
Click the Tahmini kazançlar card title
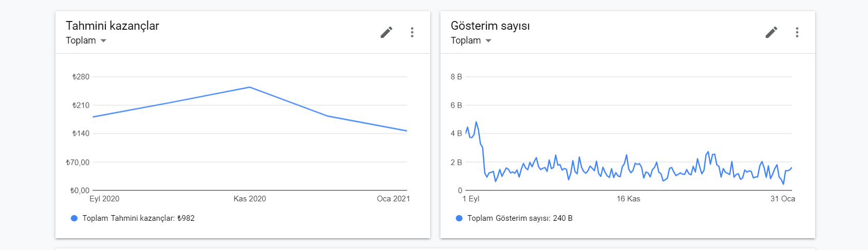tap(112, 26)
